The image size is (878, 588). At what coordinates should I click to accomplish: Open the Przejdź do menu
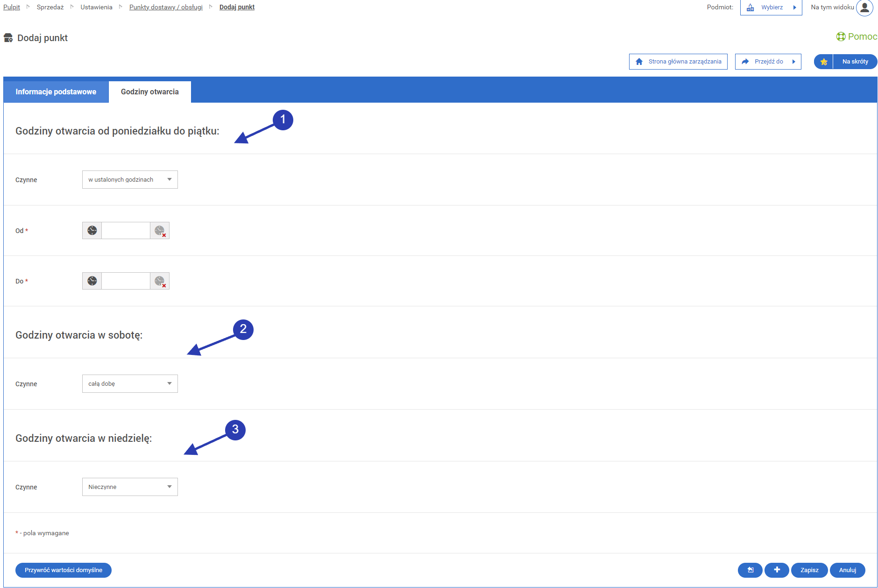point(768,62)
